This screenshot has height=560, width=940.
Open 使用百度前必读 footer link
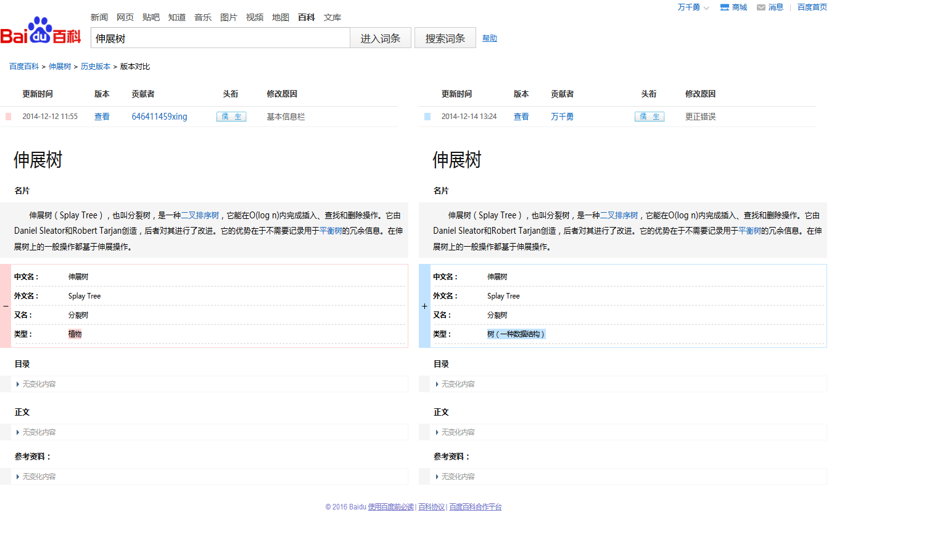coord(391,507)
